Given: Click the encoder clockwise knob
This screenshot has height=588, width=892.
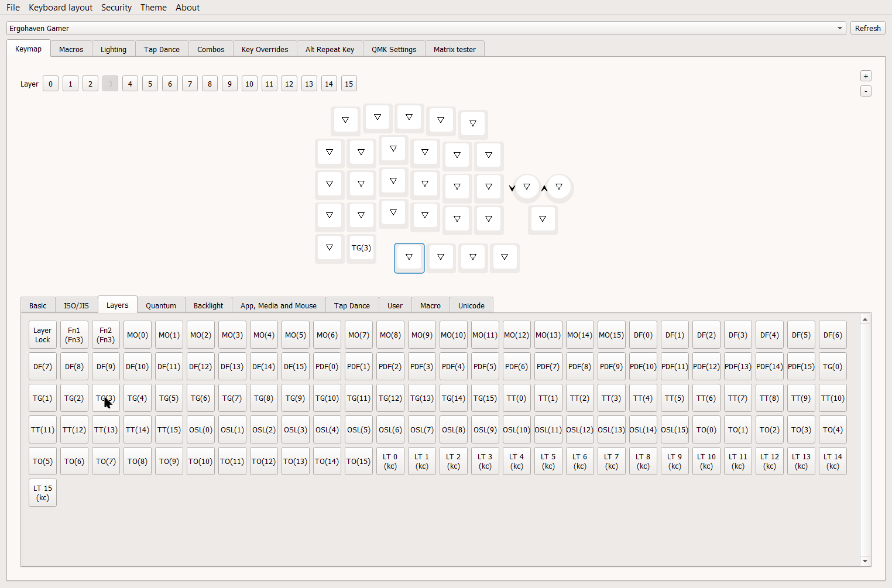Looking at the screenshot, I should 559,187.
